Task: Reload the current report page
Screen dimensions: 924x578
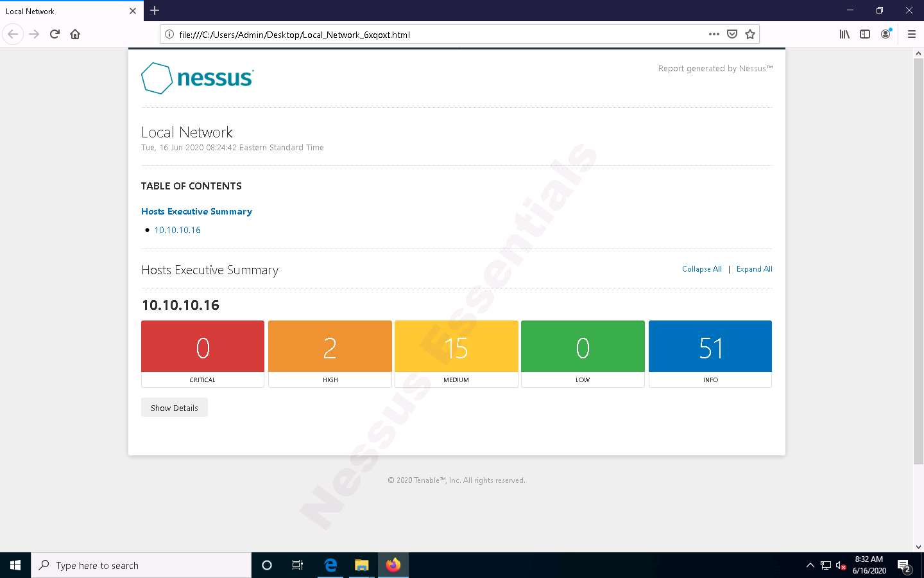Action: 55,34
